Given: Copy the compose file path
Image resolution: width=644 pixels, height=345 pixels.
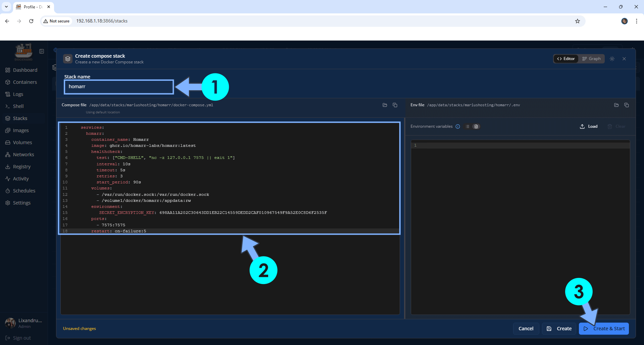Looking at the screenshot, I should (x=395, y=105).
